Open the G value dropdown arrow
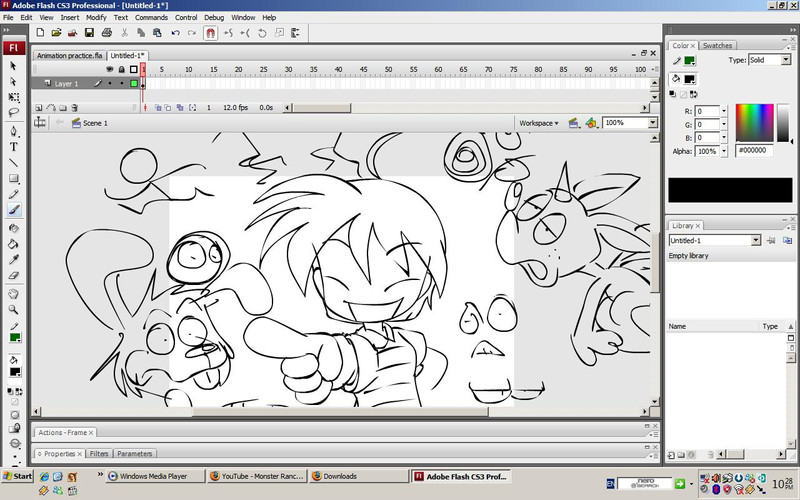 coord(723,124)
